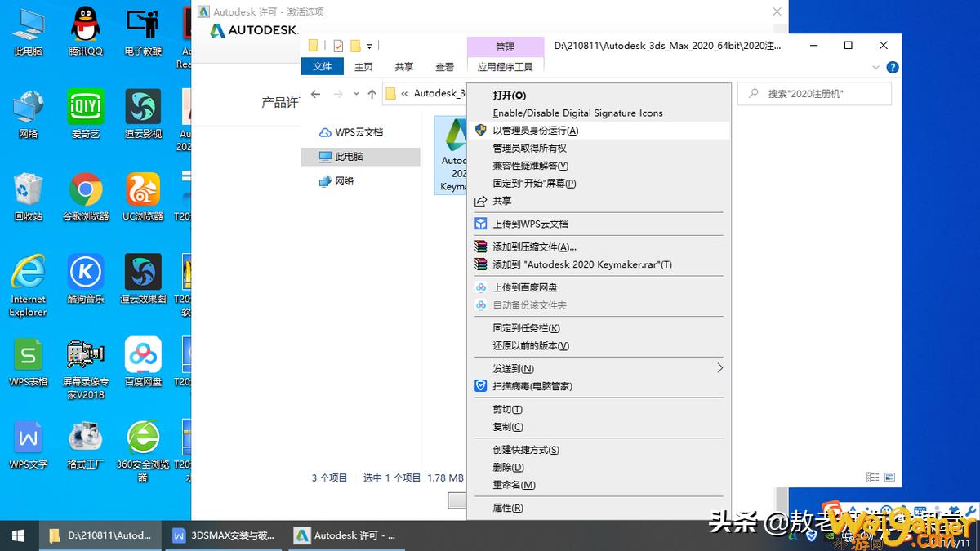Switch to the 查看 ribbon tab
This screenshot has width=980, height=551.
[444, 67]
